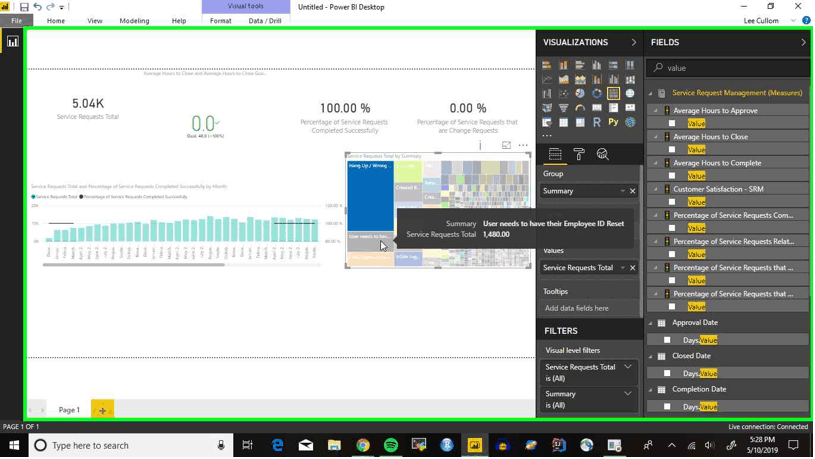Screen dimensions: 815x459
Task: Select the Pie chart visual
Action: click(580, 94)
